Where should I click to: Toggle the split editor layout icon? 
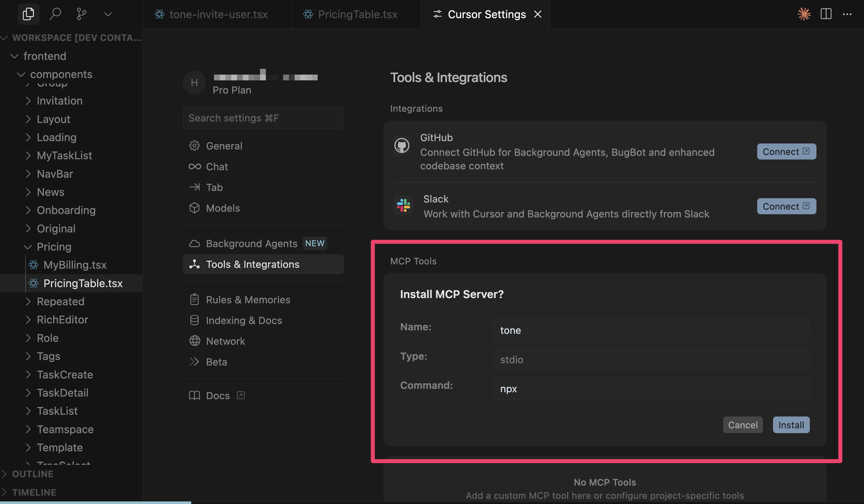click(826, 14)
